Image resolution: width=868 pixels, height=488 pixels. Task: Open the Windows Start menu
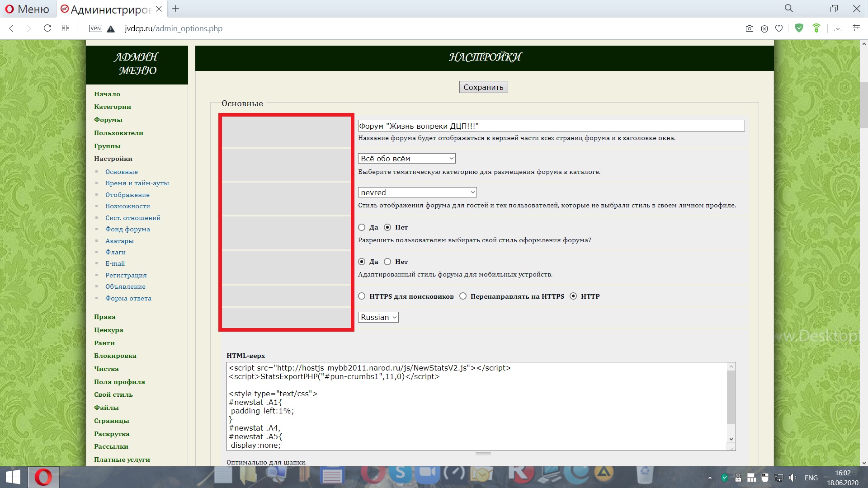point(13,477)
